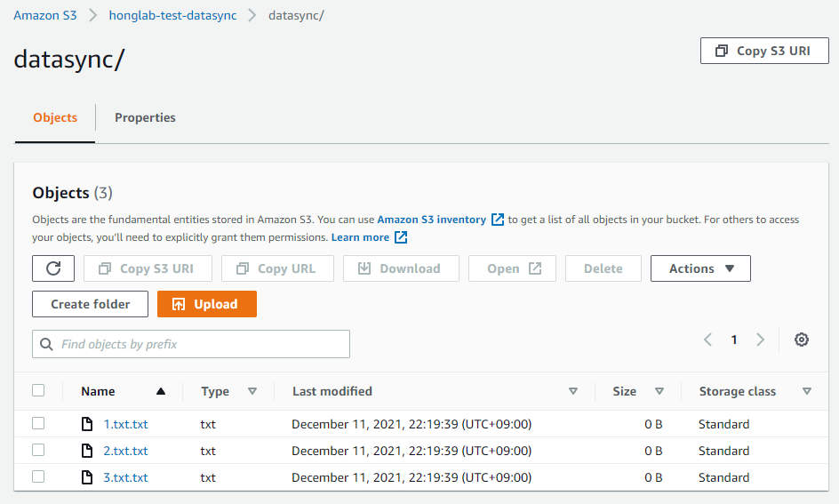
Task: Open Amazon S3 inventory link
Action: point(432,220)
